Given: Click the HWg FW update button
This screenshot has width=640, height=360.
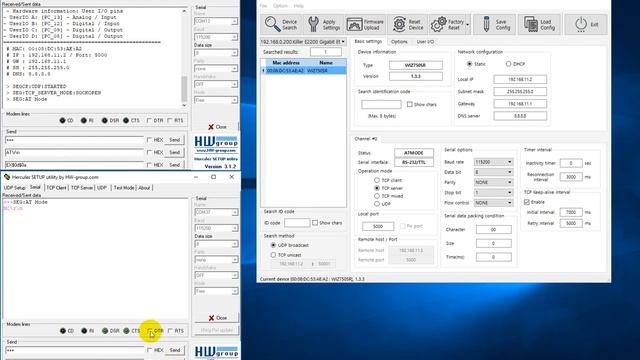Looking at the screenshot, I should [x=217, y=330].
